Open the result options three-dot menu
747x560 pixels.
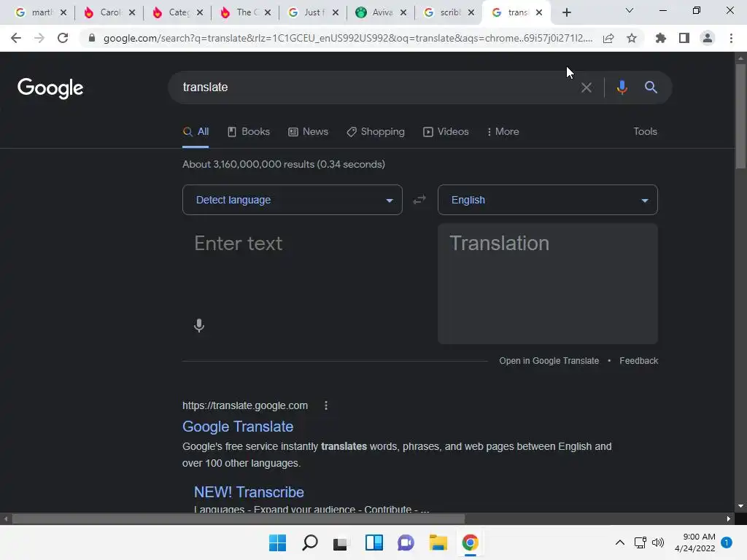pyautogui.click(x=326, y=405)
